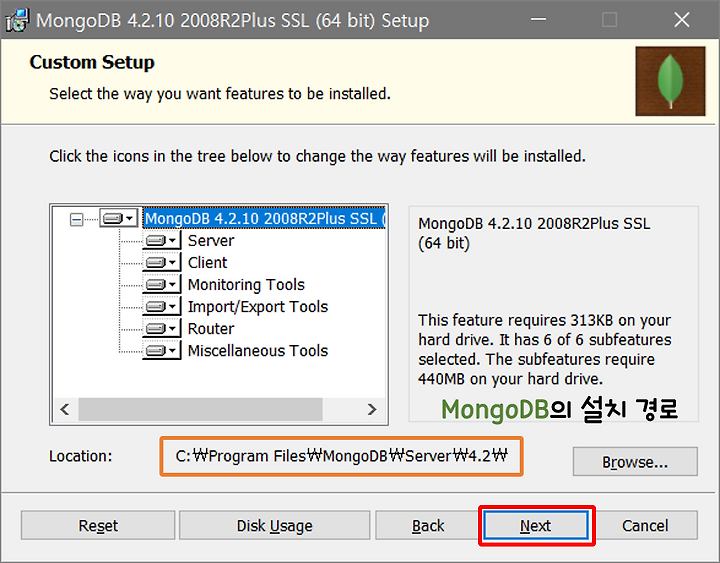The width and height of the screenshot is (720, 563).
Task: Click the Reset button
Action: (x=98, y=525)
